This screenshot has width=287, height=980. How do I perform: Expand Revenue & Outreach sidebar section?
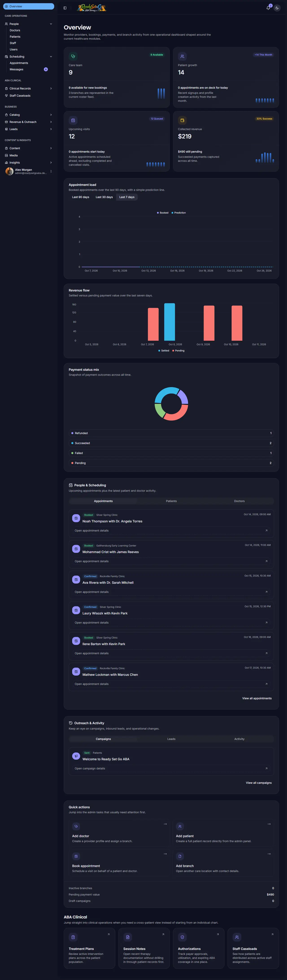(x=51, y=122)
